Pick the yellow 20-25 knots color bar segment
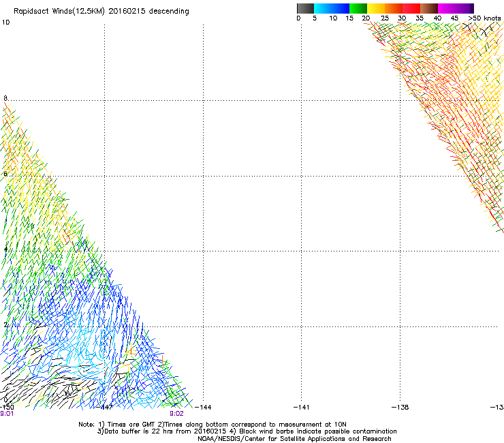Image resolution: width=504 pixels, height=443 pixels. pos(376,8)
